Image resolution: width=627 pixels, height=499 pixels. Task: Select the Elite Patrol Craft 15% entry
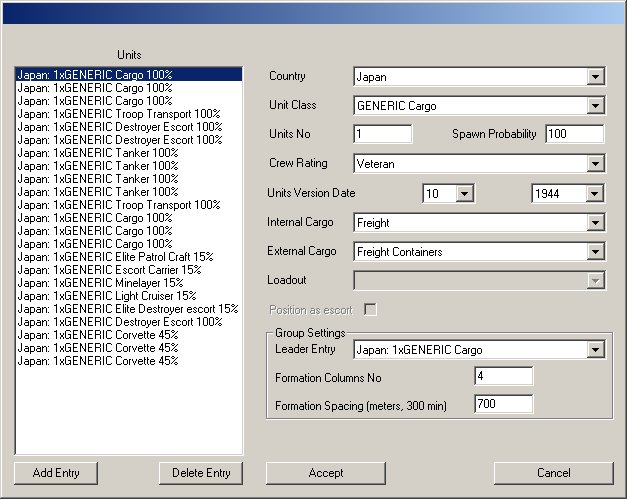tap(129, 257)
